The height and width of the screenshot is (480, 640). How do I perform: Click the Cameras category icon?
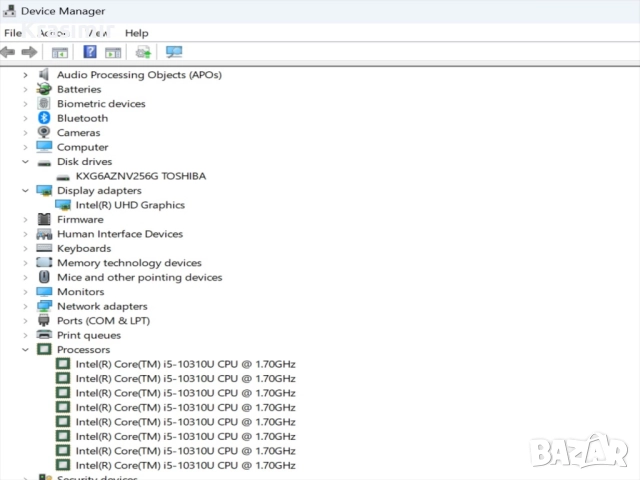(x=44, y=132)
